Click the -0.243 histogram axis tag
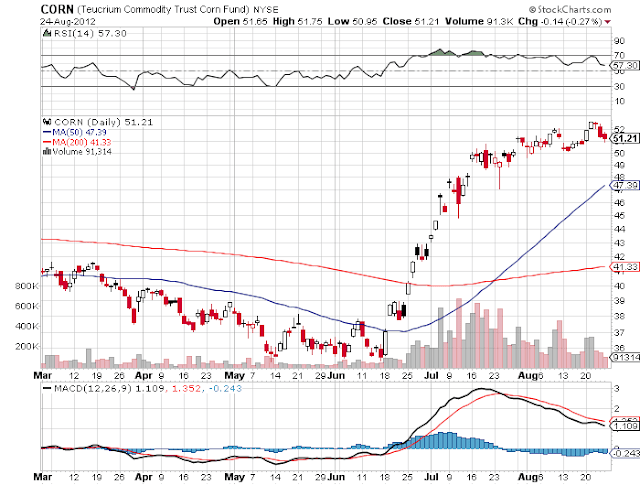Image resolution: width=640 pixels, height=485 pixels. pos(624,453)
